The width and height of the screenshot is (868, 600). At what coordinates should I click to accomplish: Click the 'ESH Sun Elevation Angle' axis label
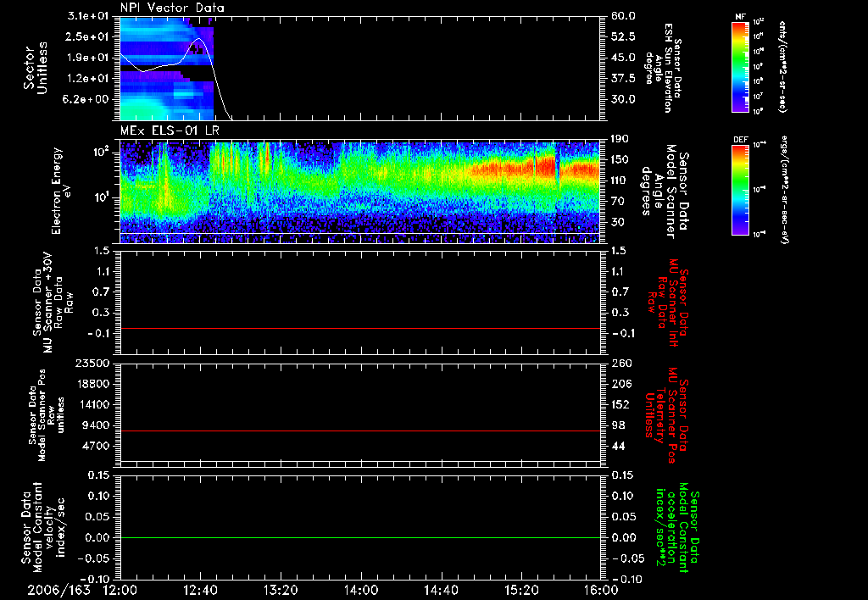(663, 68)
